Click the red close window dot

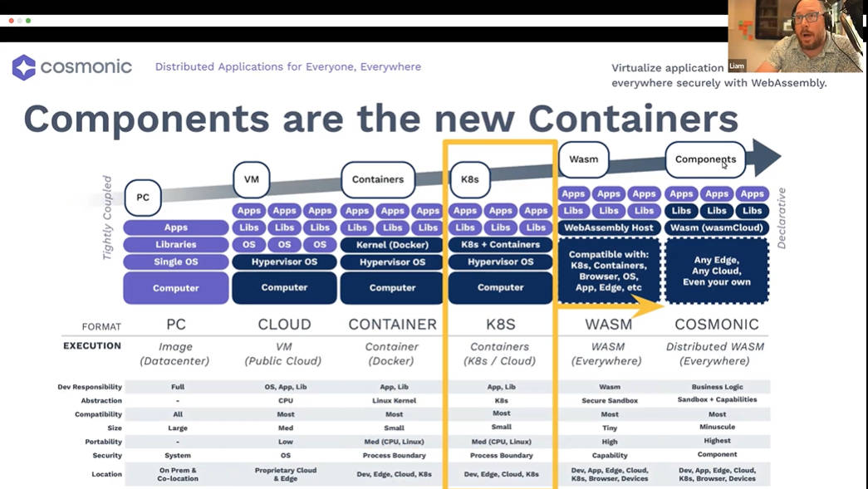[x=11, y=21]
